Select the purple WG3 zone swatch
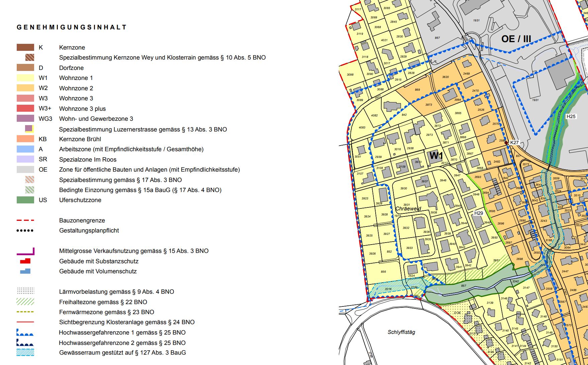This screenshot has height=365, width=588. click(25, 118)
